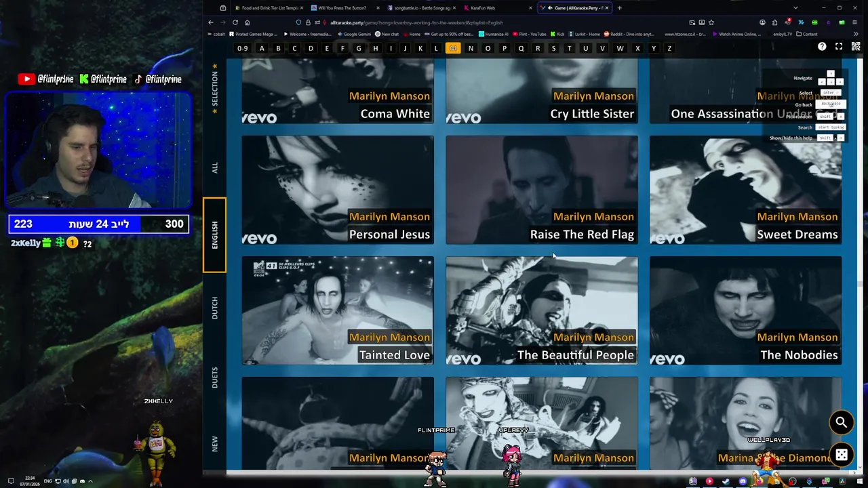The height and width of the screenshot is (488, 868).
Task: Jump to letter S
Action: point(553,48)
